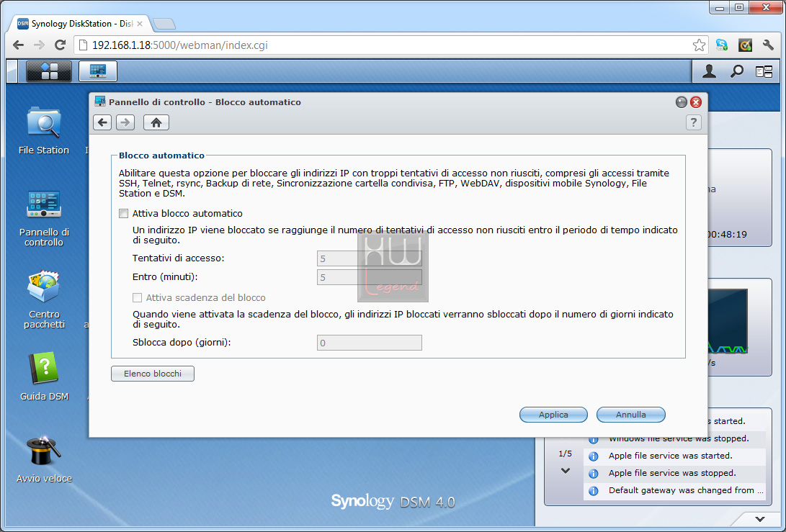Image resolution: width=786 pixels, height=532 pixels.
Task: Select 'Windows file service was stopped.' log entry
Action: pos(675,439)
